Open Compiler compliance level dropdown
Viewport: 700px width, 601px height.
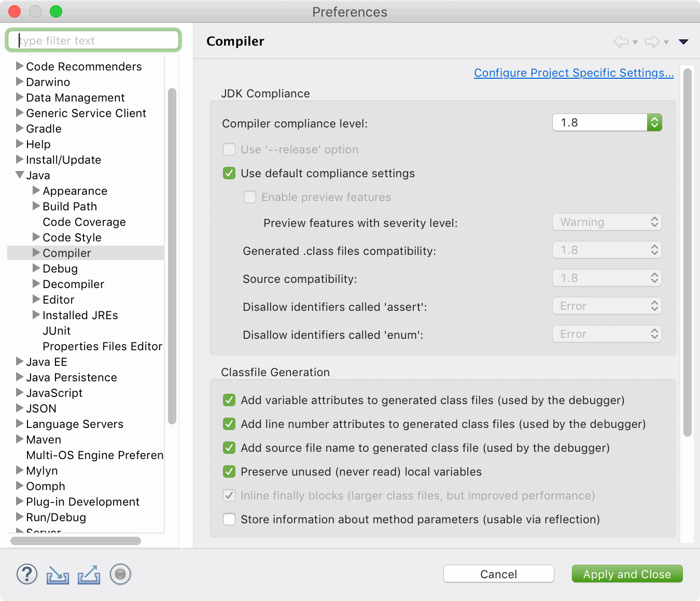[x=607, y=123]
